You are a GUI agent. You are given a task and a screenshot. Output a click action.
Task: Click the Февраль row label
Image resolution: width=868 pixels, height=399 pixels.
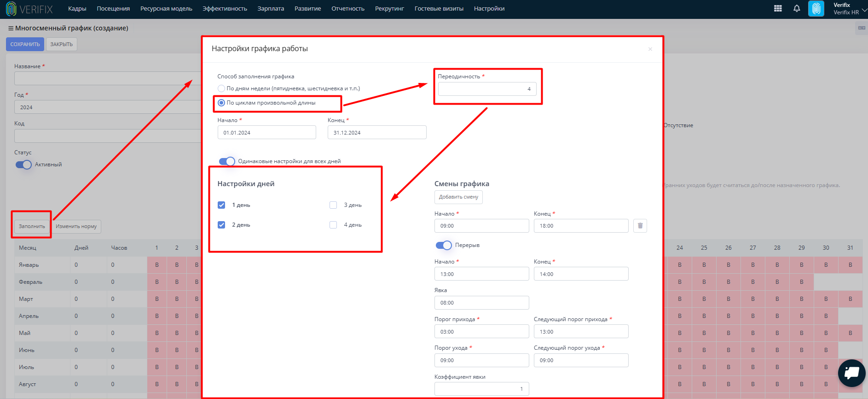click(x=30, y=282)
